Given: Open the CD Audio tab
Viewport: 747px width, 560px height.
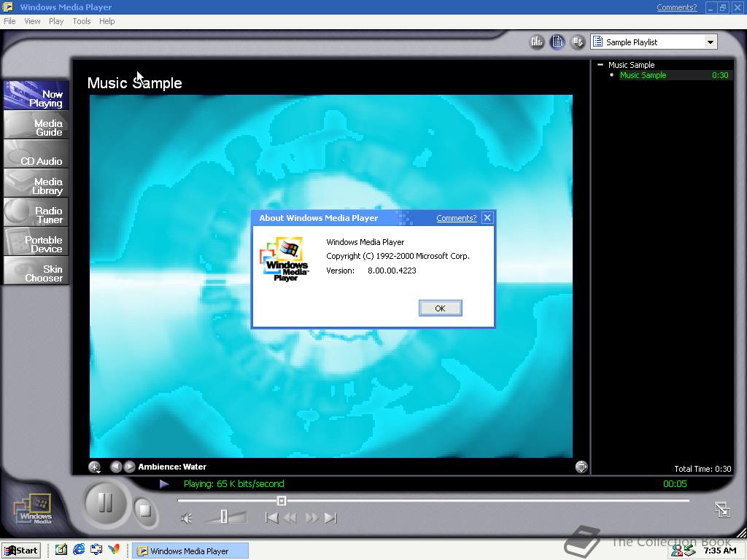Looking at the screenshot, I should (36, 155).
